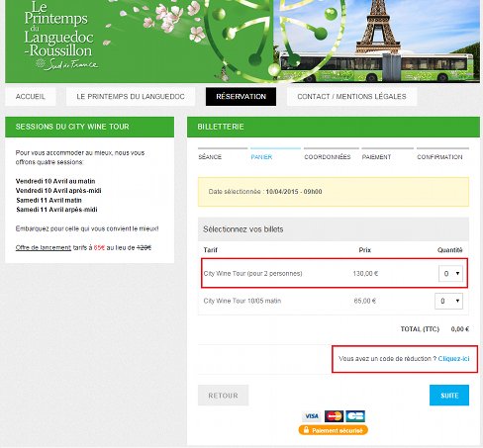Screen dimensions: 483x448
Task: Open quantity dropdown for 2 personnes ticket
Action: tap(450, 273)
